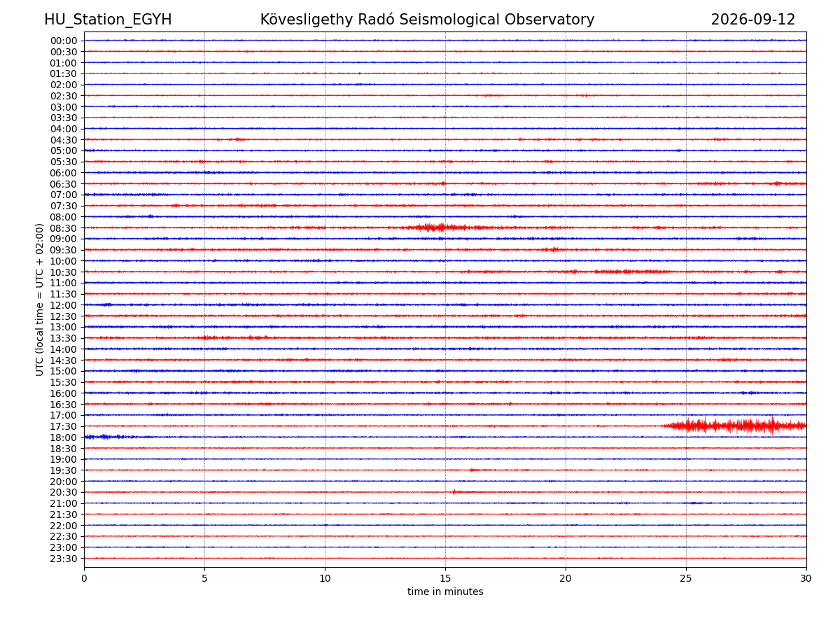Select the 17:30 time label
The image size is (840, 630).
click(64, 426)
